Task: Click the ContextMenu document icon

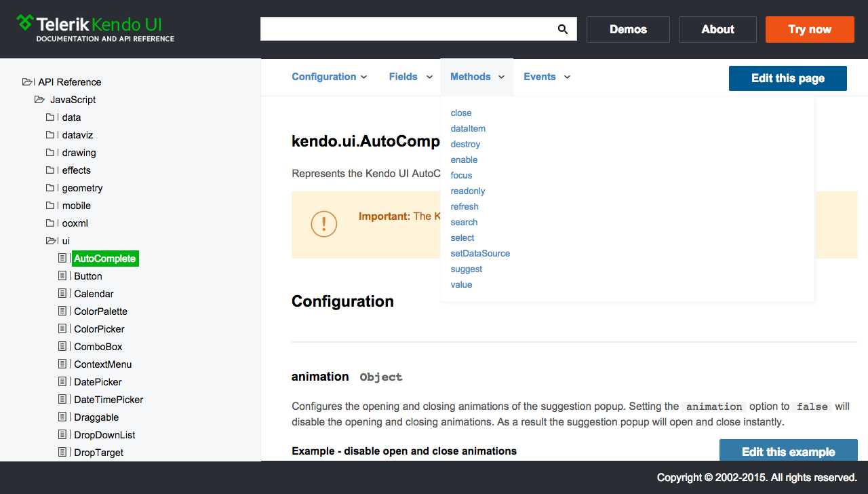Action: point(62,364)
